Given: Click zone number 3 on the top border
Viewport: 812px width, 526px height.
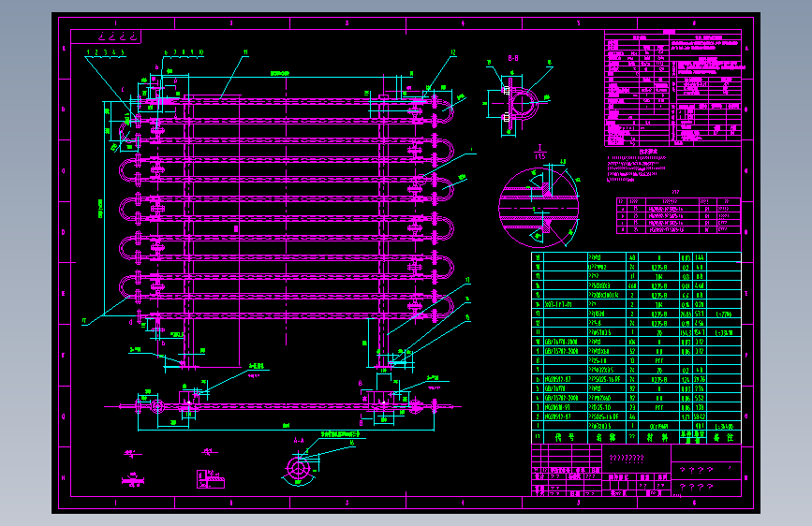Looking at the screenshot, I should click(x=347, y=23).
